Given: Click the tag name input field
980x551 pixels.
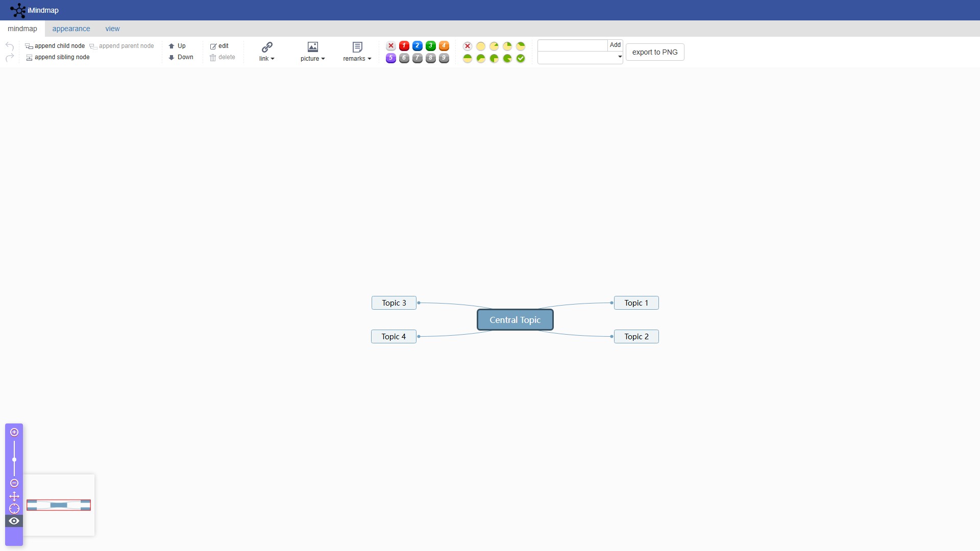Looking at the screenshot, I should point(572,45).
